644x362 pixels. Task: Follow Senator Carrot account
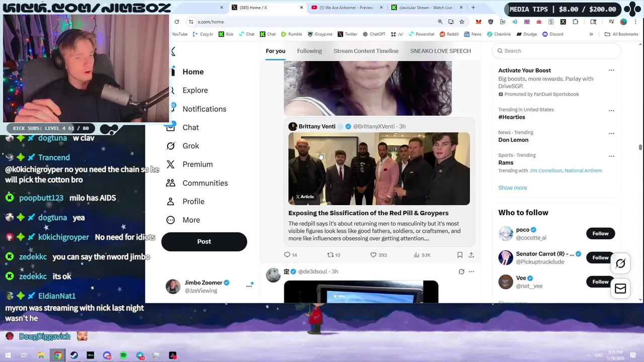(600, 257)
